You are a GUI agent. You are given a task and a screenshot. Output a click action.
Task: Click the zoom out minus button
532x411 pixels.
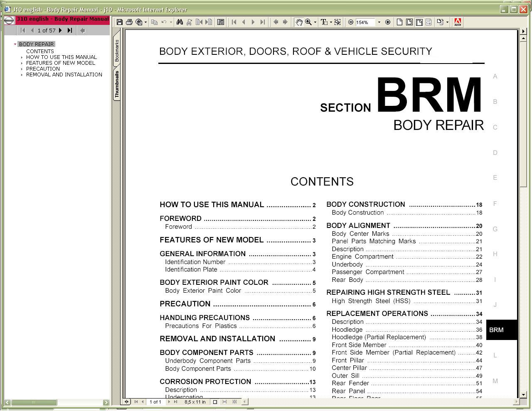coord(351,22)
